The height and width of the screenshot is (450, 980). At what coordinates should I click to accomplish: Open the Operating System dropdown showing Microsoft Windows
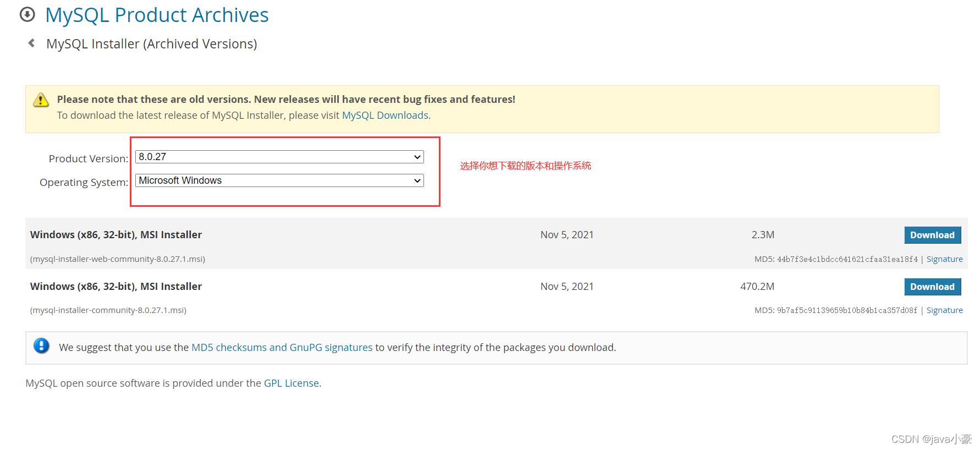coord(279,180)
